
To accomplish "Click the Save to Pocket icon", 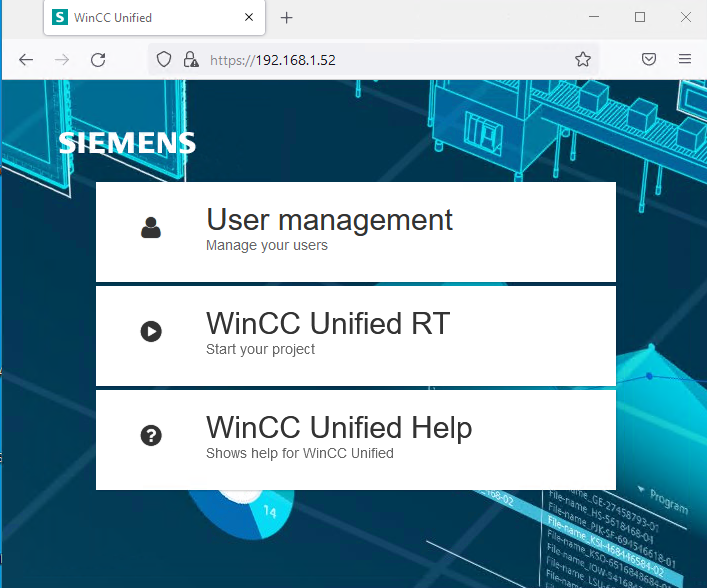I will tap(649, 60).
